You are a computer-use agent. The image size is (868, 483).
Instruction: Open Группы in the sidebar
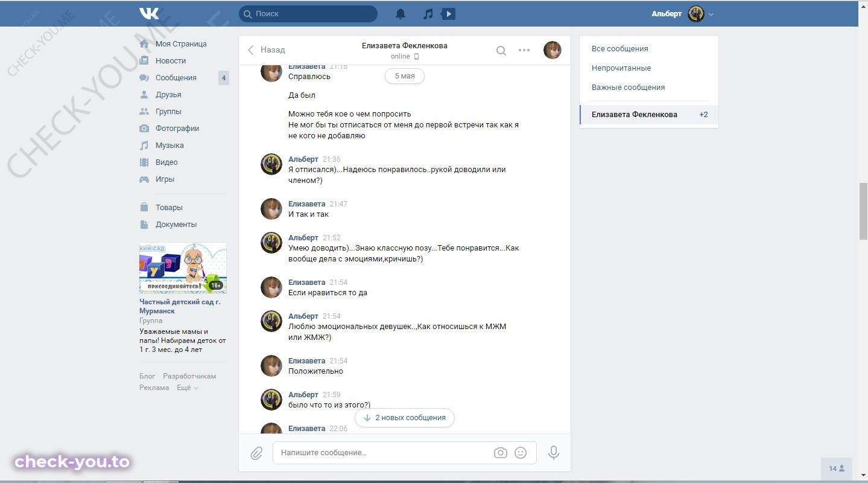(x=168, y=112)
